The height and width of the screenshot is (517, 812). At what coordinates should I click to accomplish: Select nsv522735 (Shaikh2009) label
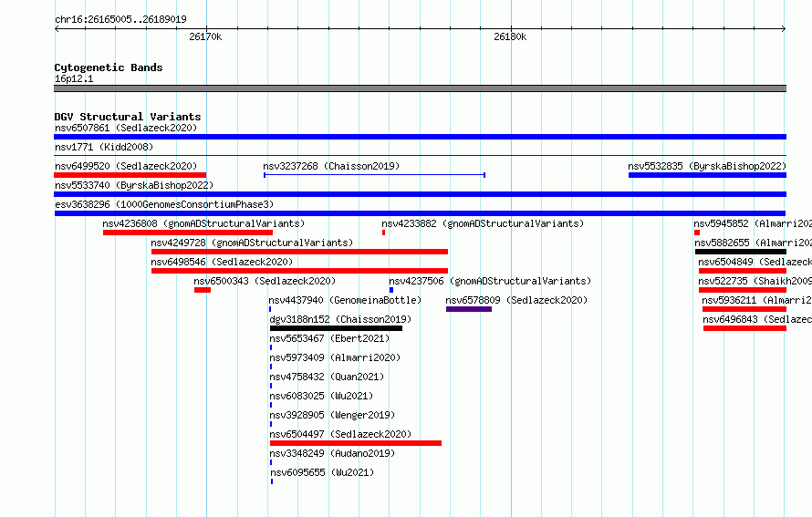[x=755, y=281]
